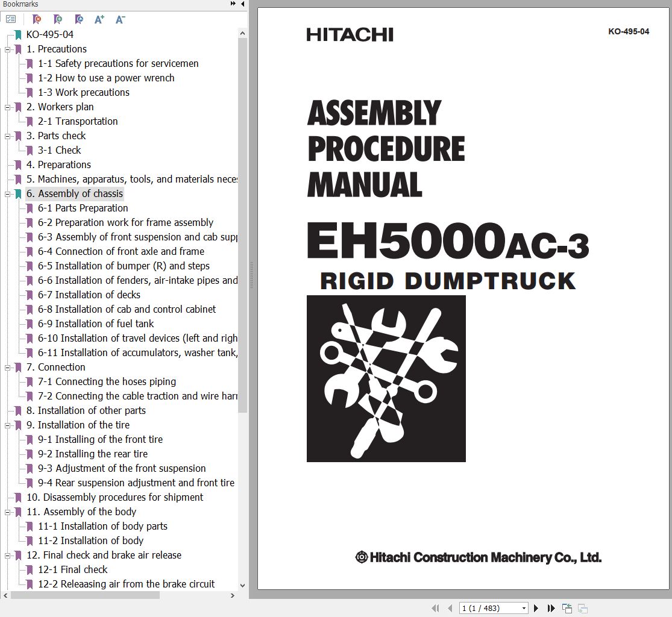
Task: Collapse the Bookmarks panel with the left arrow
Action: (x=242, y=4)
